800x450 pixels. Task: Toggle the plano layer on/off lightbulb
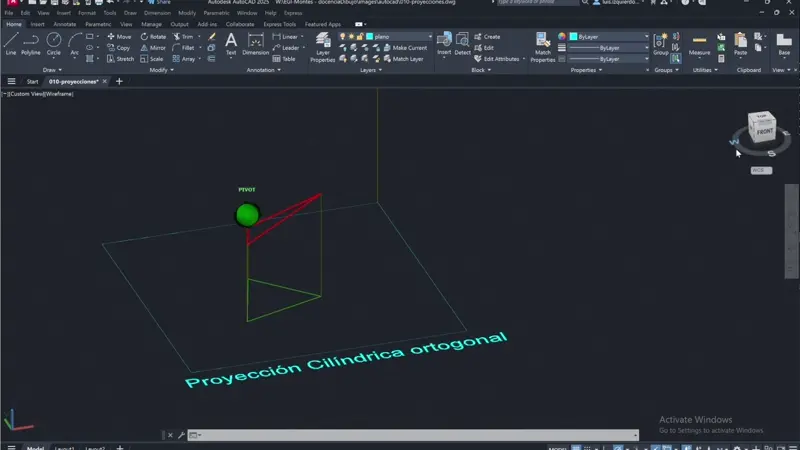(x=344, y=36)
